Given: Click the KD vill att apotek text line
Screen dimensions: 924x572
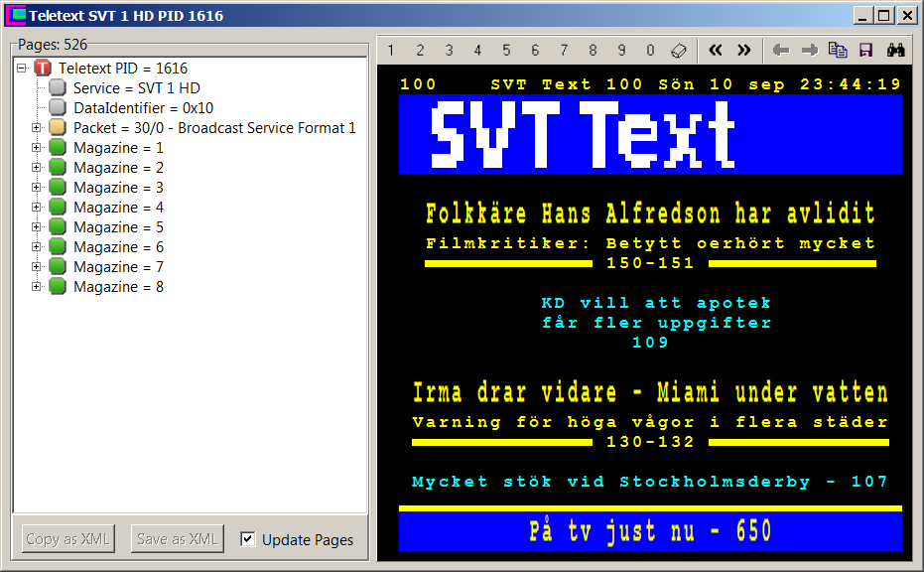Looking at the screenshot, I should pos(656,303).
